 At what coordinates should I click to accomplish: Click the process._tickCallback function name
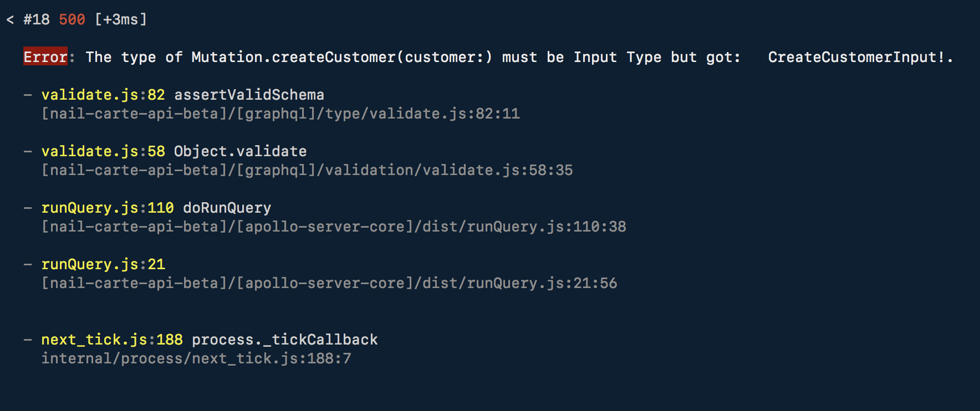[x=284, y=340]
